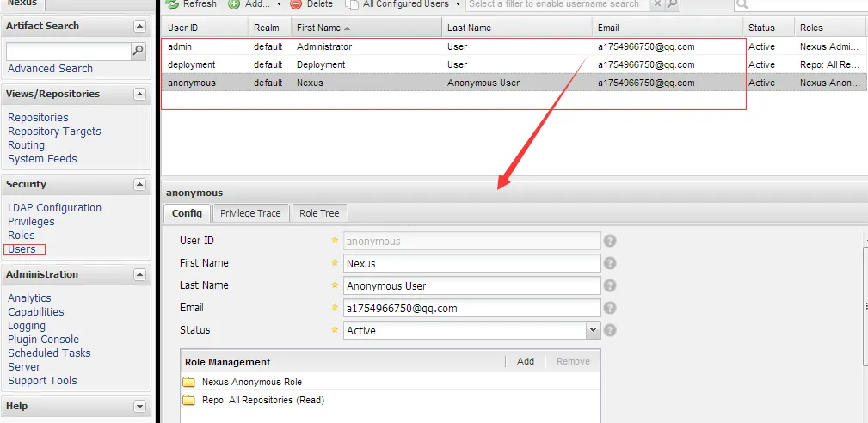Open Repositories in the sidebar
The height and width of the screenshot is (423, 868).
[x=38, y=117]
